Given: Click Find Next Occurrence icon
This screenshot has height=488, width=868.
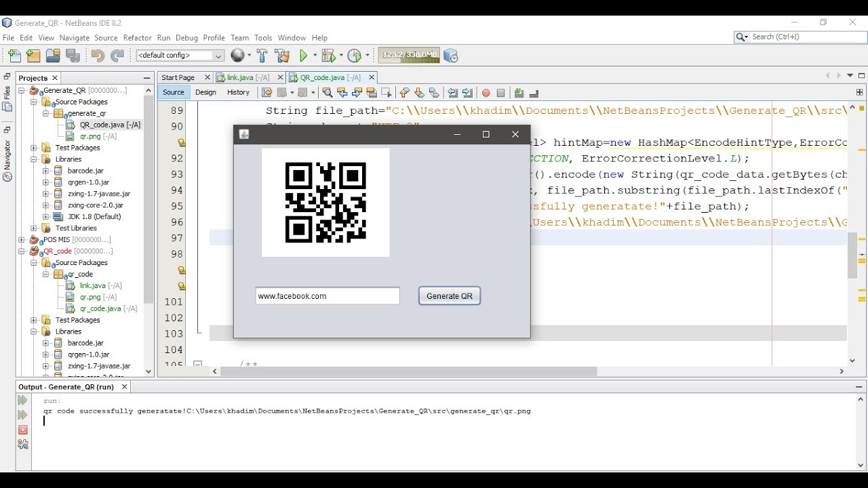Looking at the screenshot, I should click(357, 93).
